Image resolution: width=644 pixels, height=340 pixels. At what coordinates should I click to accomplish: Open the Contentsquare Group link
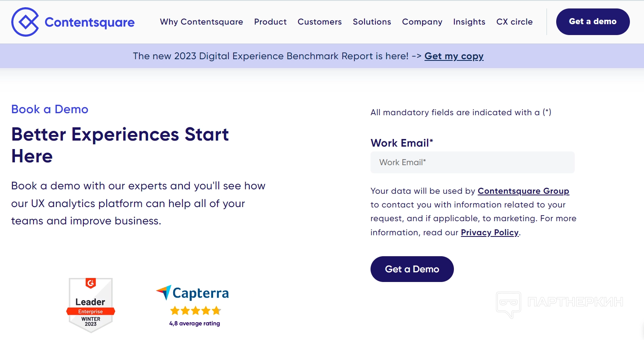pyautogui.click(x=523, y=191)
